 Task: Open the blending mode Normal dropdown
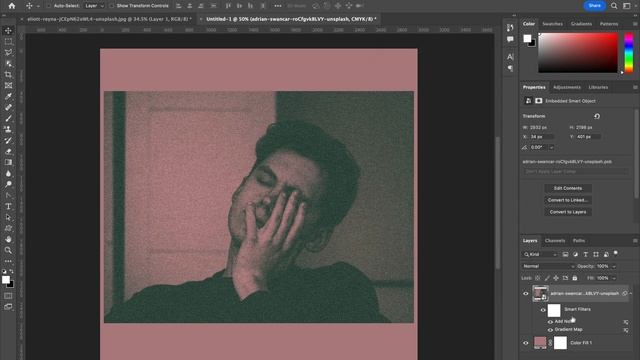(548, 266)
